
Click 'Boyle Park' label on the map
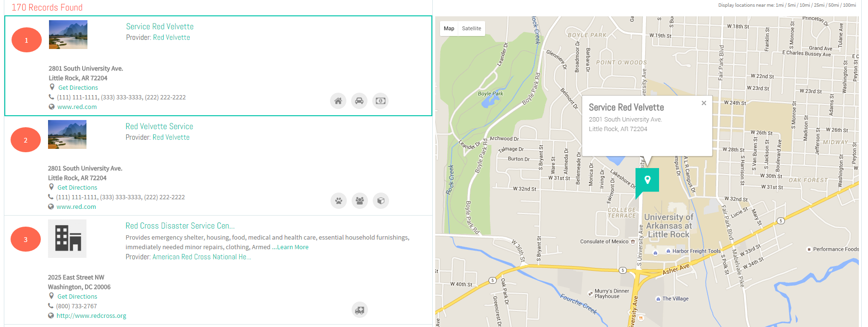point(490,94)
